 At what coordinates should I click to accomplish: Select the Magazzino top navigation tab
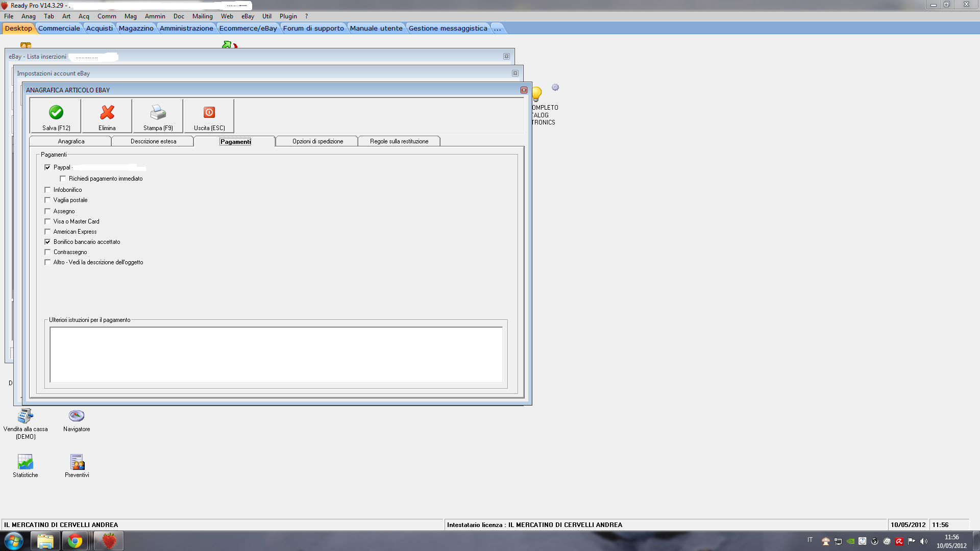pos(136,28)
